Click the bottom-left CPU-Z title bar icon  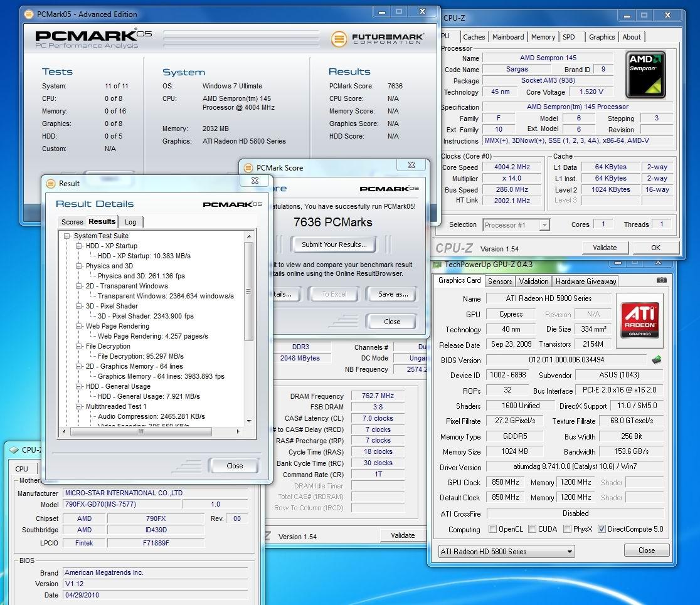13,450
